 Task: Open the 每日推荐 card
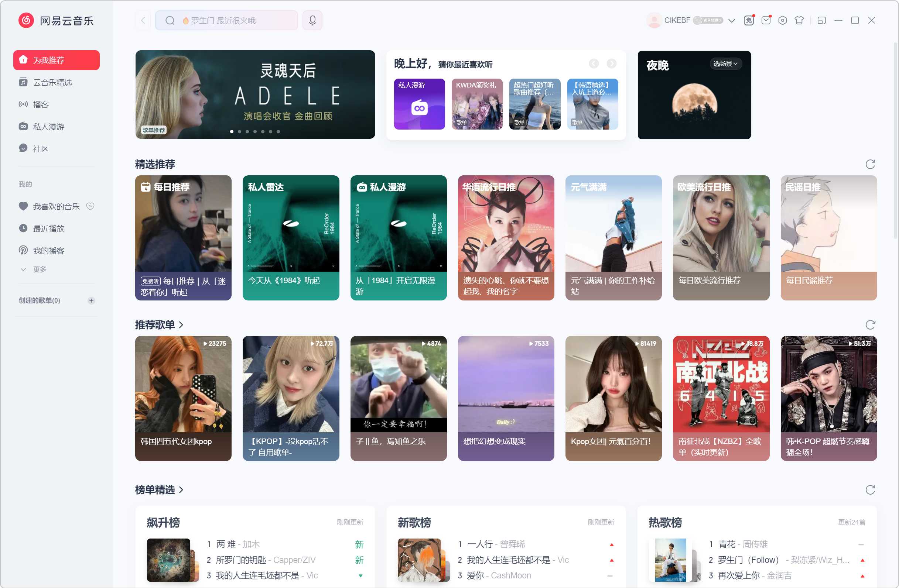click(x=183, y=238)
